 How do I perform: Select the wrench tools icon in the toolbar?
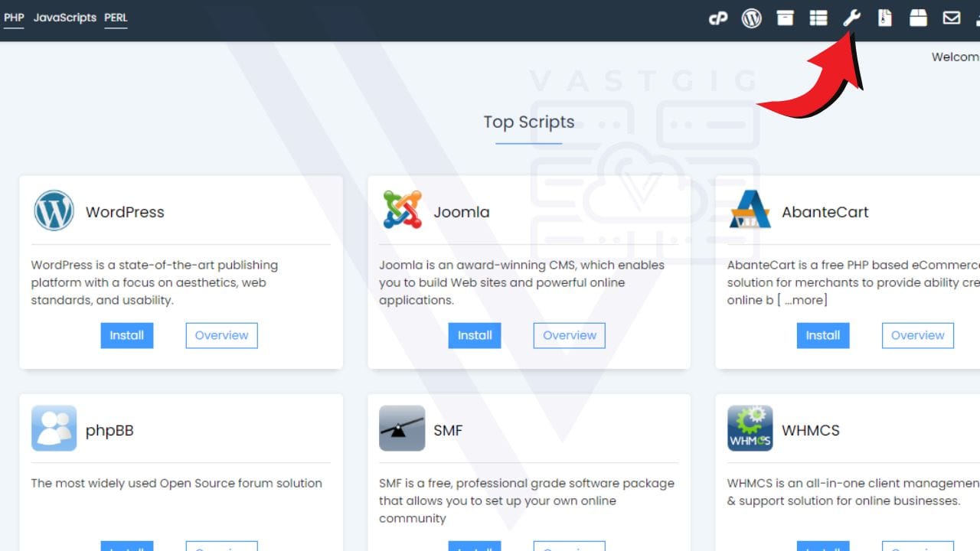coord(851,18)
